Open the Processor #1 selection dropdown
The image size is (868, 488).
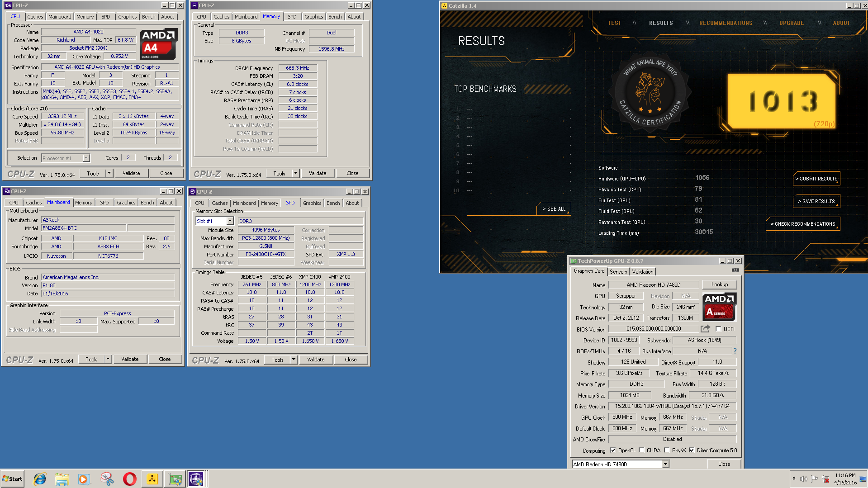(x=86, y=158)
